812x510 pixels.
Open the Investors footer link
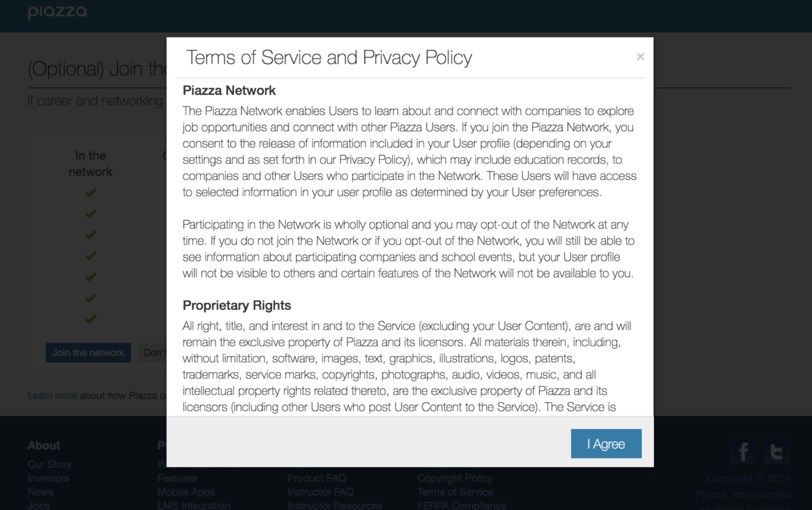coord(48,478)
